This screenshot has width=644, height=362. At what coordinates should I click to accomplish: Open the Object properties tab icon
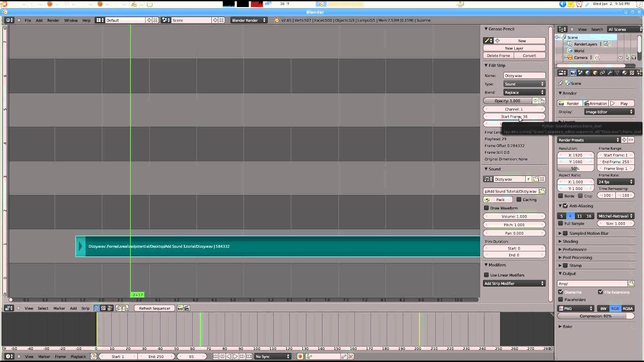pyautogui.click(x=595, y=72)
